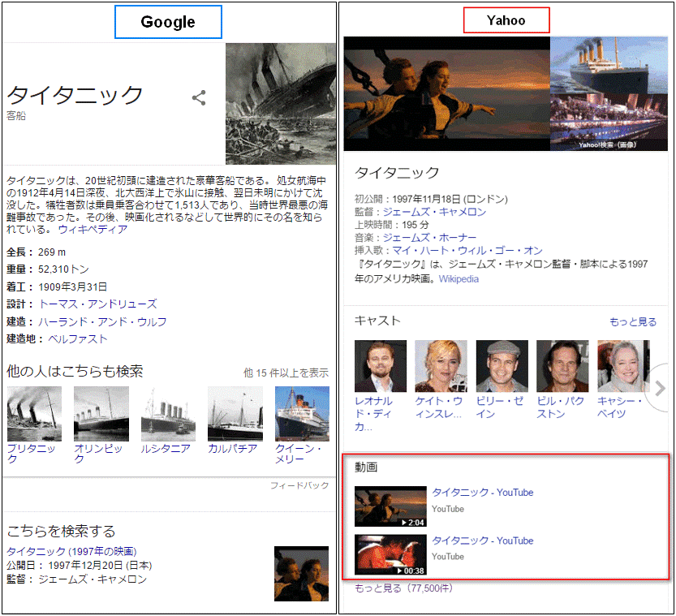Open music link ジェームズ・ホーナー
Screen dimensions: 676x616
point(430,238)
